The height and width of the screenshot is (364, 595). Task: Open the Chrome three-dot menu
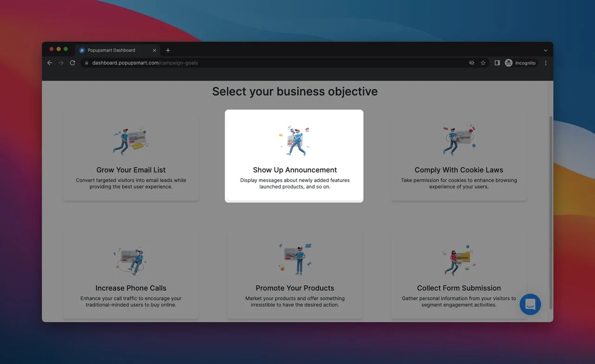546,63
